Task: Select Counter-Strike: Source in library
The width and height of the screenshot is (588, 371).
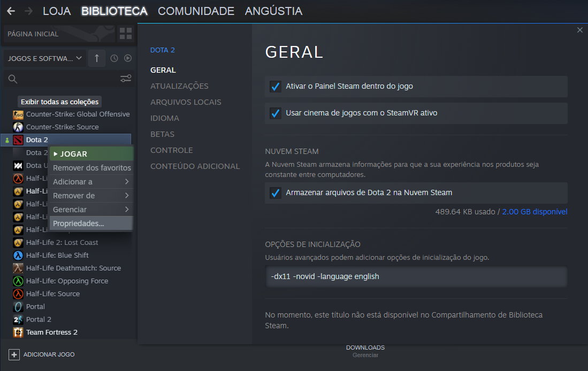Action: coord(66,127)
